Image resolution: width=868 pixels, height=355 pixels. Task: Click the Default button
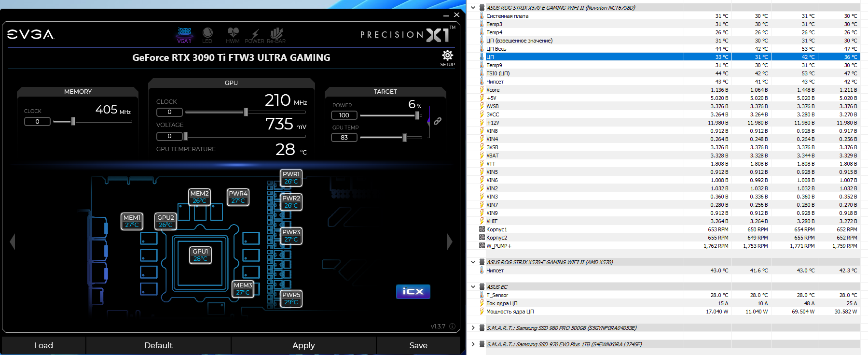coord(158,345)
